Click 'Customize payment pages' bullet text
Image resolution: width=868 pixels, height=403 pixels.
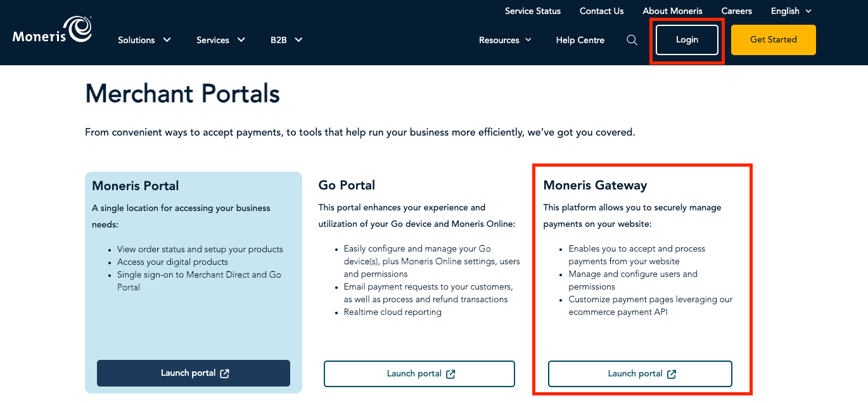[651, 305]
